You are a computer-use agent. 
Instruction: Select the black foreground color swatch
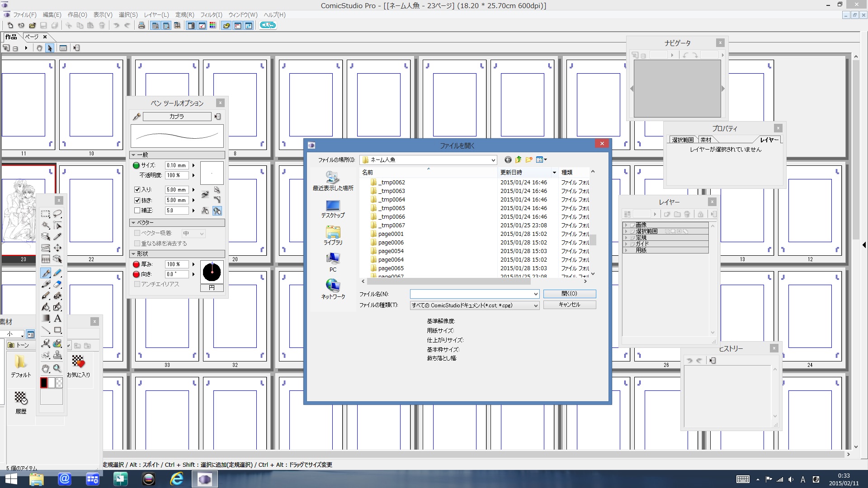[x=44, y=383]
